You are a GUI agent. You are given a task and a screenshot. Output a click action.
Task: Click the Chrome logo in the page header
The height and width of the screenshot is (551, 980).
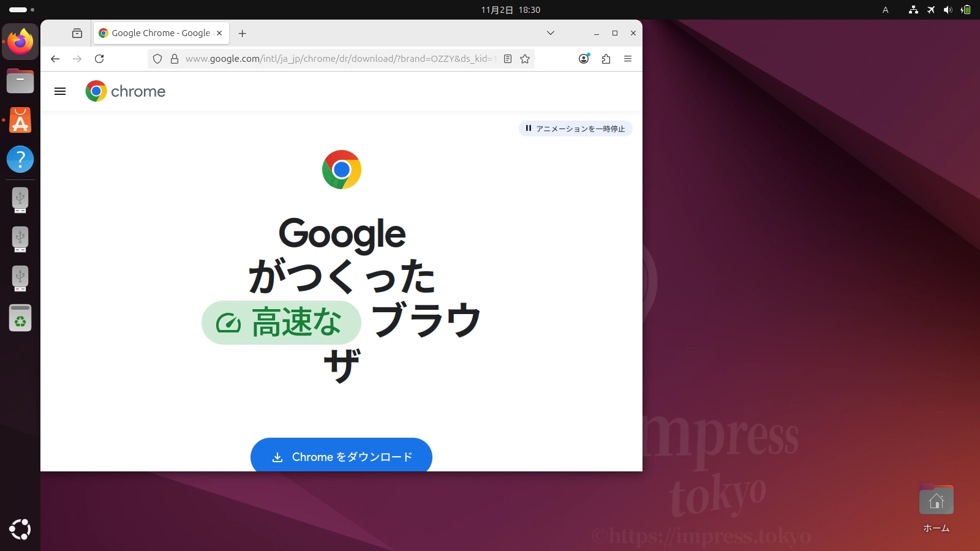[x=126, y=91]
